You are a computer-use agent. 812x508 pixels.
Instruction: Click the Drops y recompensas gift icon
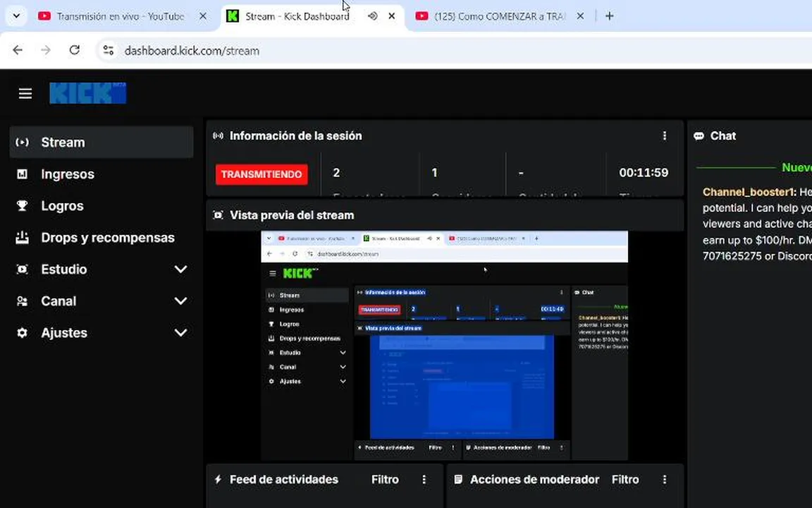pyautogui.click(x=23, y=237)
